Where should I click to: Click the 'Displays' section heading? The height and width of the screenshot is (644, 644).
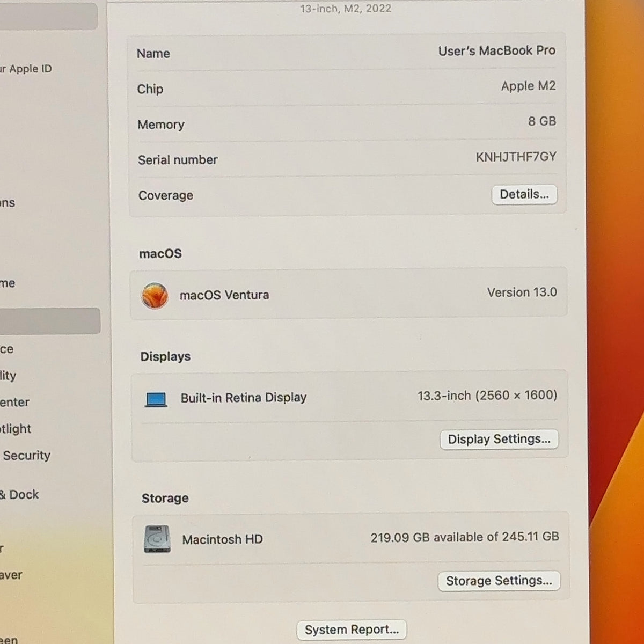pos(165,356)
